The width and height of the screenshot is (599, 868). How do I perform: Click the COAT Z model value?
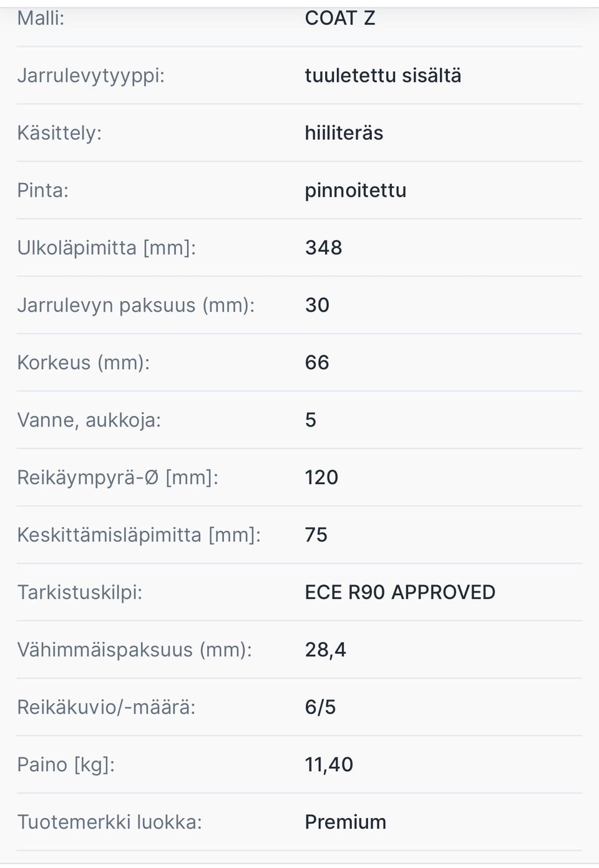(340, 18)
